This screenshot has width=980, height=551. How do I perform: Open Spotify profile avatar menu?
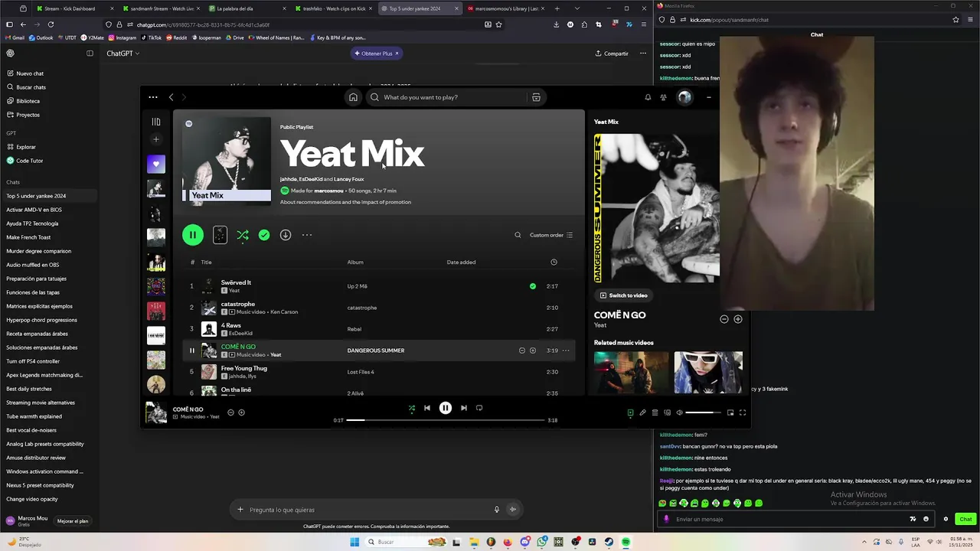tap(684, 97)
